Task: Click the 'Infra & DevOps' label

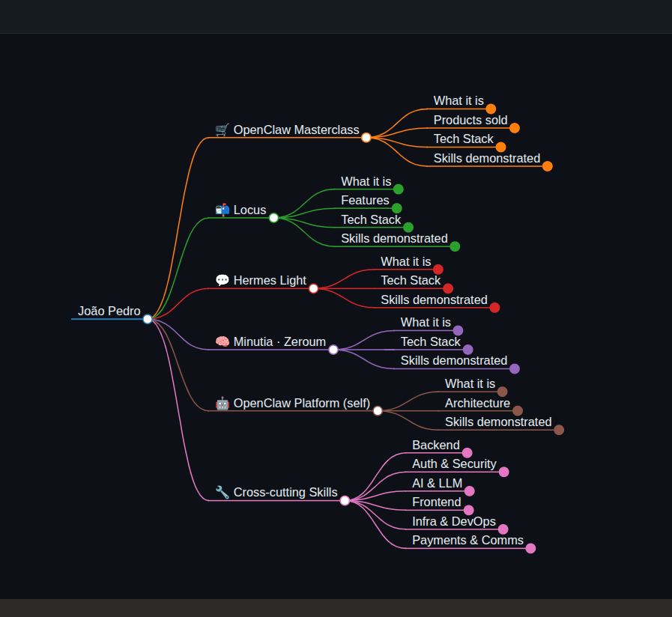Action: pos(454,521)
